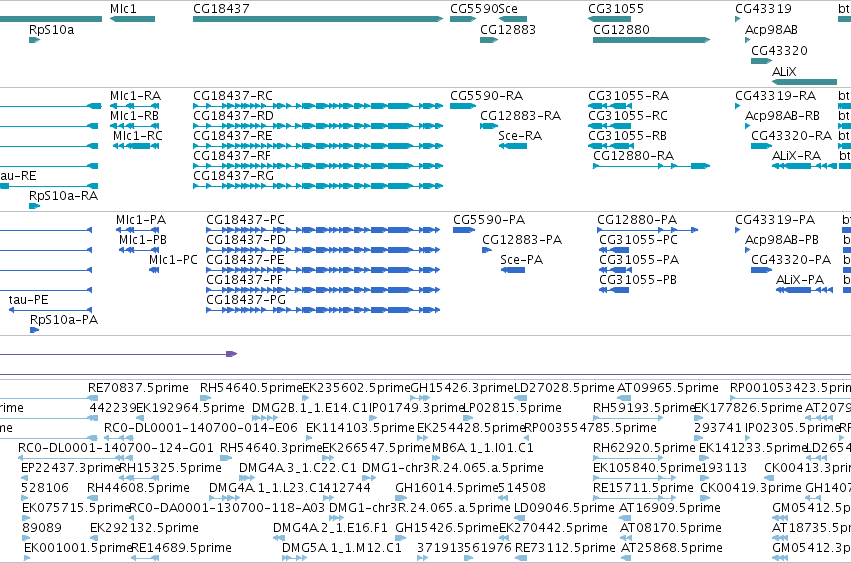Click the purple arrowhead feature
The height and width of the screenshot is (563, 851).
232,354
